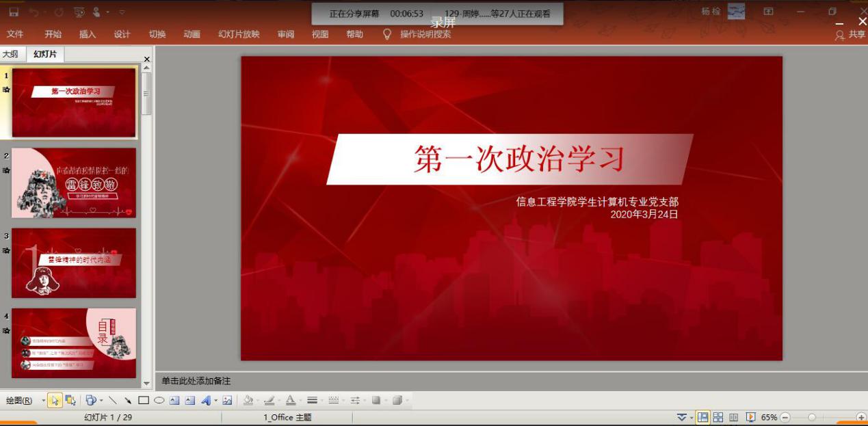Insert WordArt from the drawing toolbar
This screenshot has height=426, width=868.
206,401
